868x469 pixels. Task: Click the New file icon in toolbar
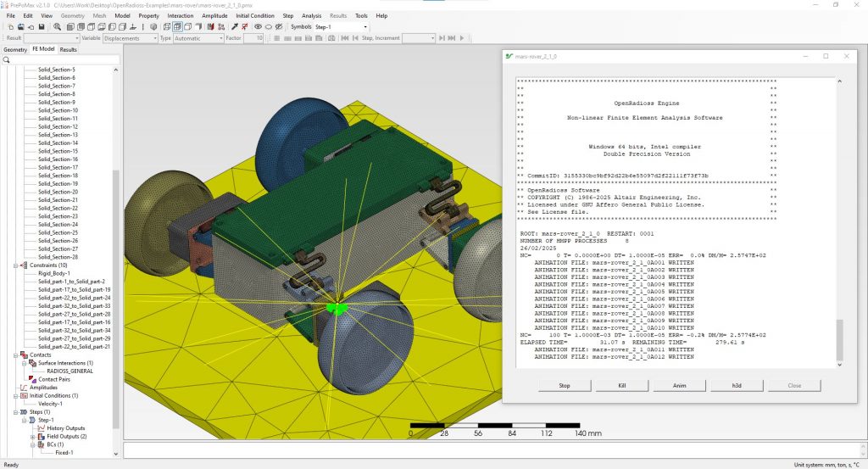pyautogui.click(x=11, y=26)
